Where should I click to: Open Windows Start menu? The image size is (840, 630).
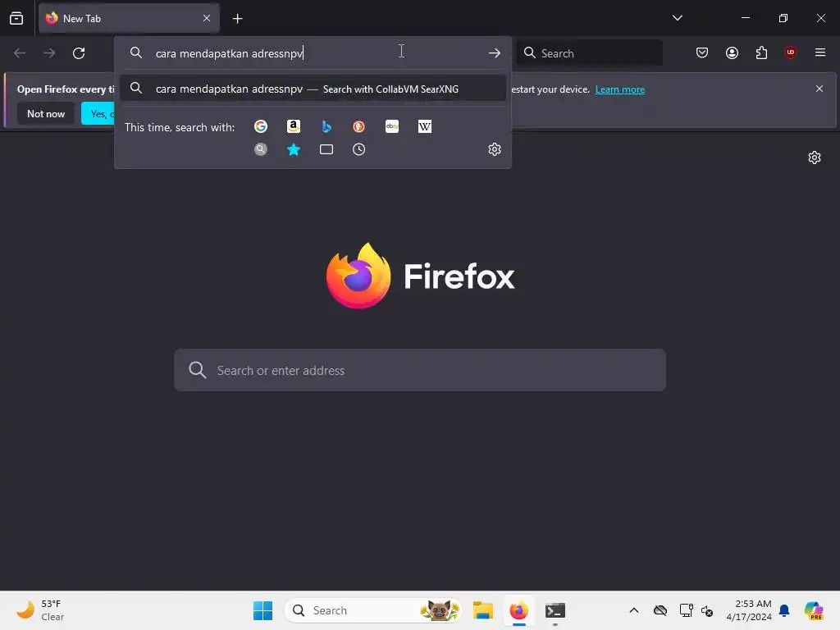click(262, 610)
